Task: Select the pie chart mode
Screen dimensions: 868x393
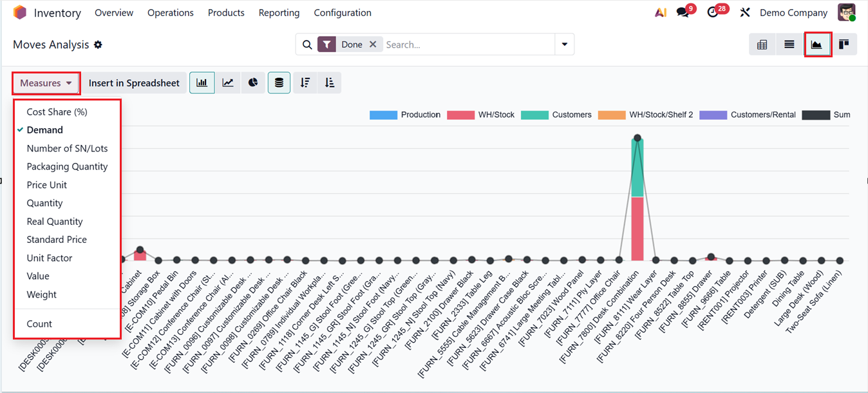Action: tap(252, 82)
